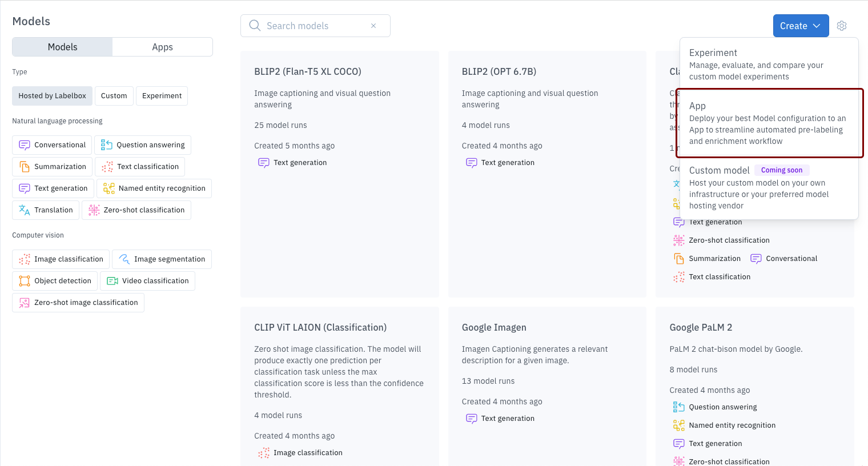
Task: Click the Object detection filter icon
Action: (x=25, y=281)
